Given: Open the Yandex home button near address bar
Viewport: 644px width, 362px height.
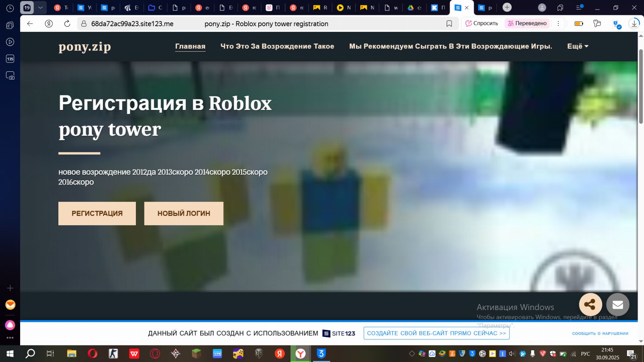Looking at the screenshot, I should coord(49,24).
